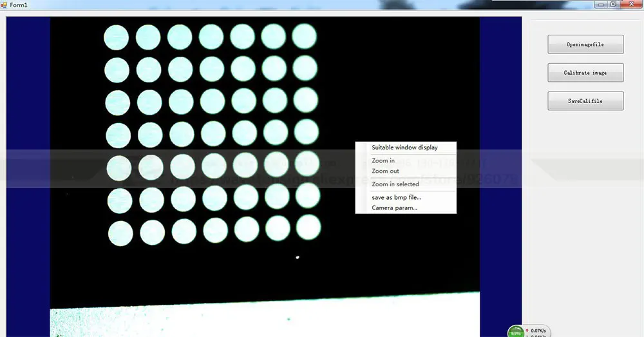Image resolution: width=644 pixels, height=337 pixels.
Task: Click the Form1 window icon
Action: 4,5
